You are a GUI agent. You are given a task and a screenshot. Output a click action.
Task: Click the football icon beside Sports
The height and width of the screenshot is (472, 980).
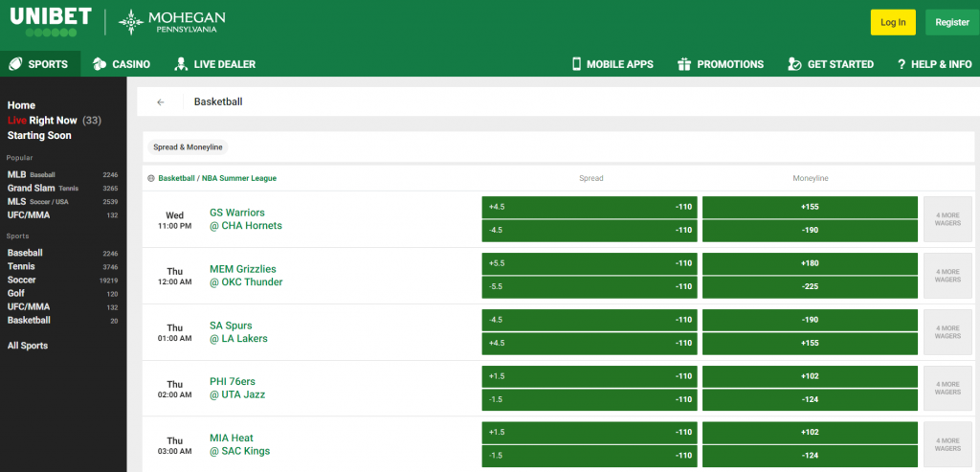pyautogui.click(x=15, y=64)
